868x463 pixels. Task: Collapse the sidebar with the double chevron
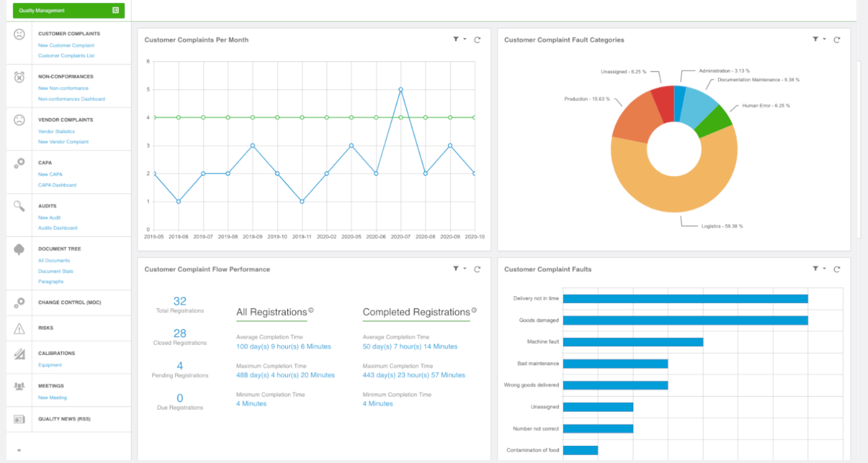click(19, 450)
